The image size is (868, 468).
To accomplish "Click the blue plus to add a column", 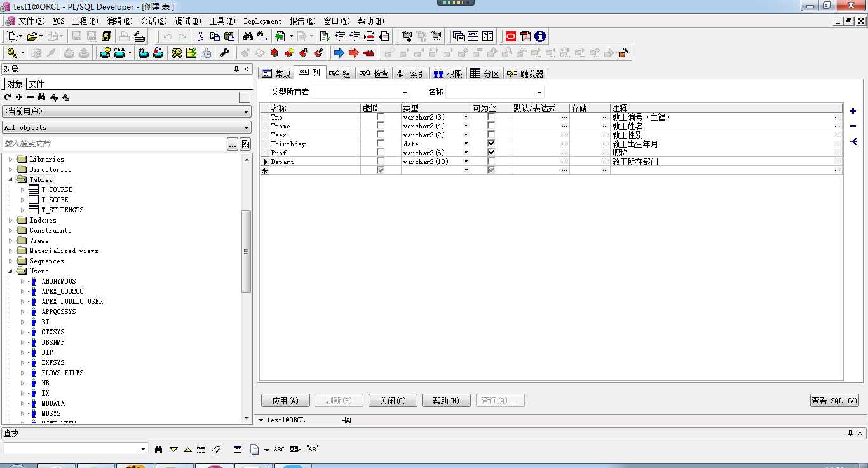I will pos(853,111).
